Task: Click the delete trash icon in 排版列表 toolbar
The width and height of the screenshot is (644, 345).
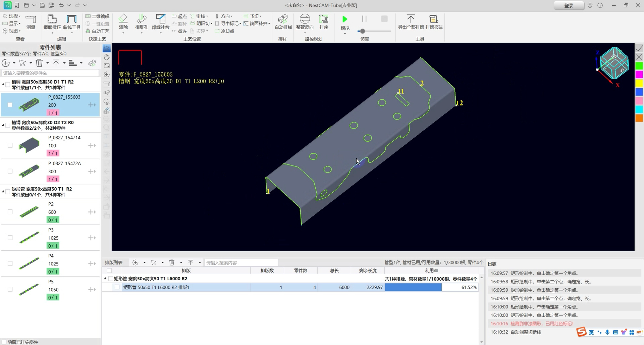Action: [172, 262]
